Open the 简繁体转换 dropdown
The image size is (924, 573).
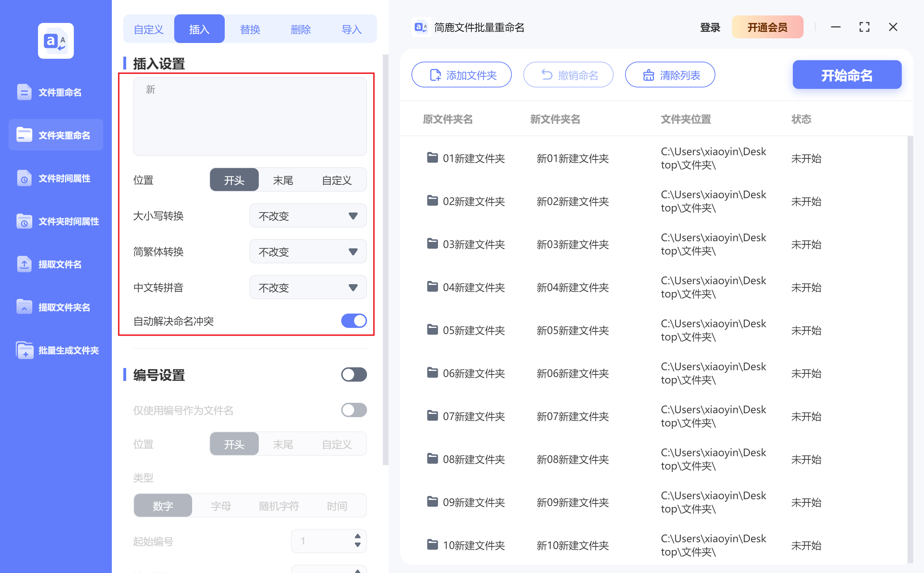(x=308, y=251)
